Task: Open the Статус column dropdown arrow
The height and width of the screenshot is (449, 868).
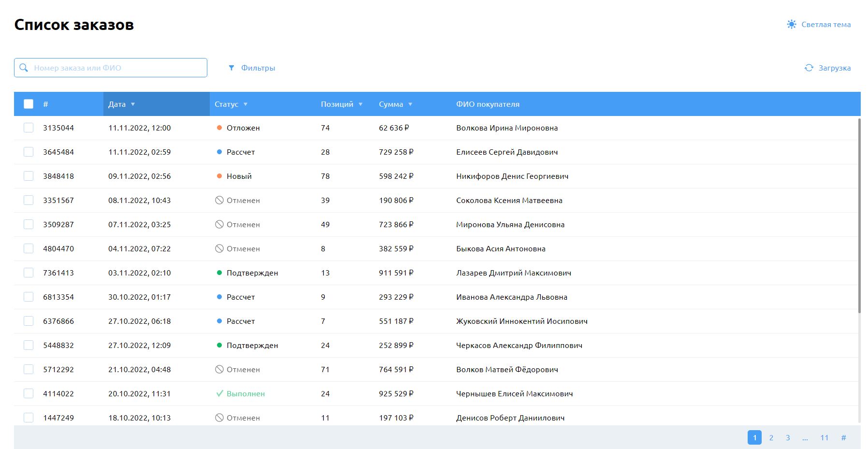Action: pyautogui.click(x=246, y=103)
